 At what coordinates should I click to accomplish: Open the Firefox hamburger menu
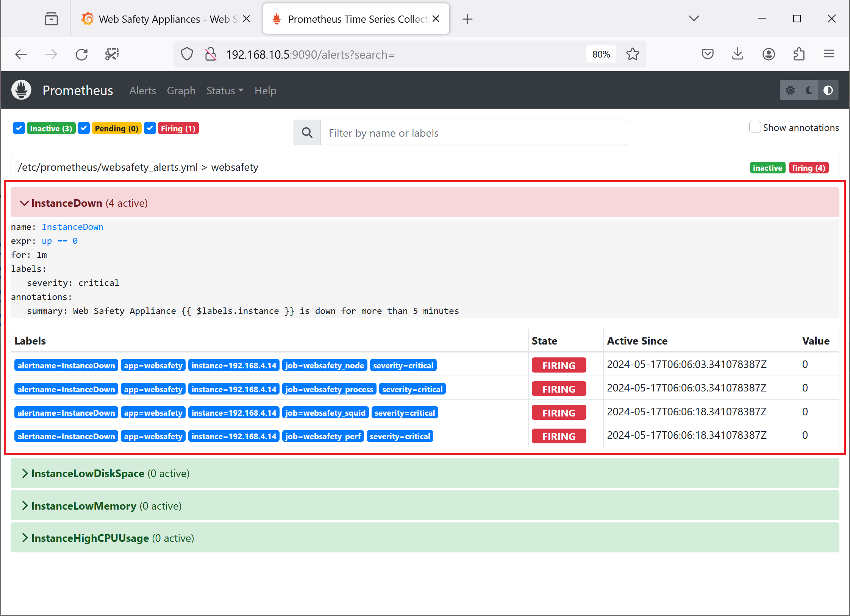pyautogui.click(x=829, y=54)
